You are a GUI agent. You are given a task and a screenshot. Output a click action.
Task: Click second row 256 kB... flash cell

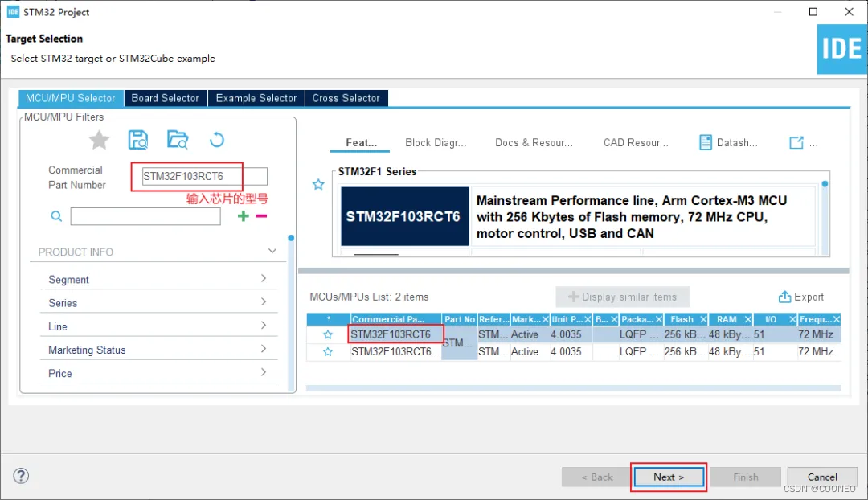pos(686,351)
